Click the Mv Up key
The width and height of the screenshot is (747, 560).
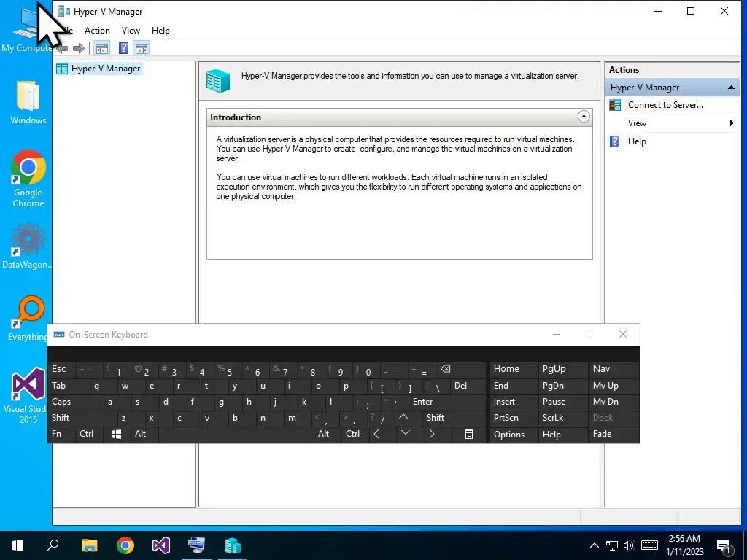click(x=614, y=386)
